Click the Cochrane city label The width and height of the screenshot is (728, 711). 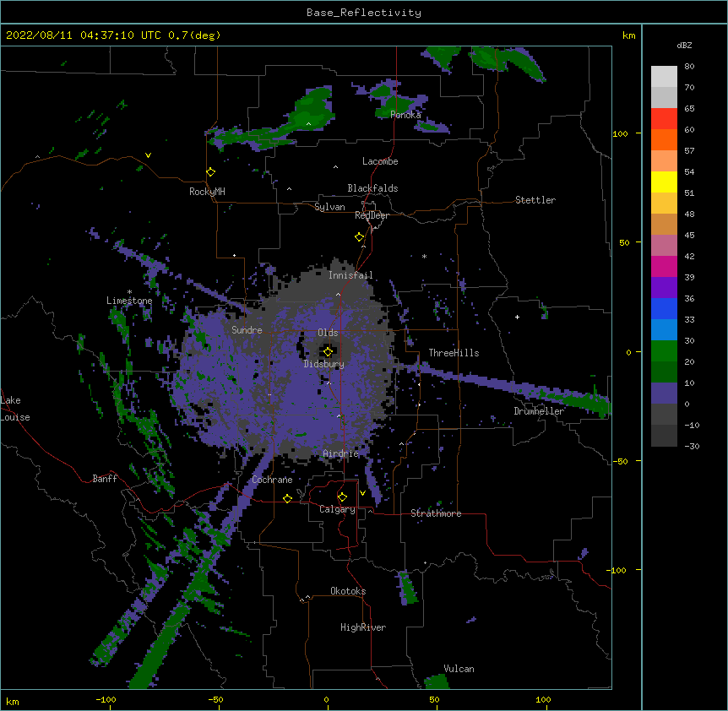(272, 480)
